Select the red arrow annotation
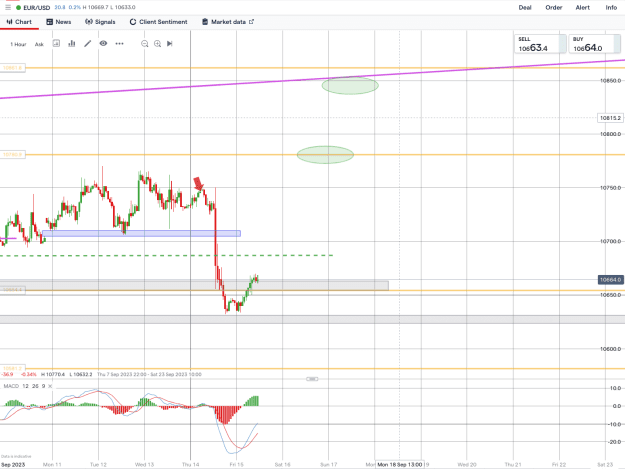 [x=198, y=184]
